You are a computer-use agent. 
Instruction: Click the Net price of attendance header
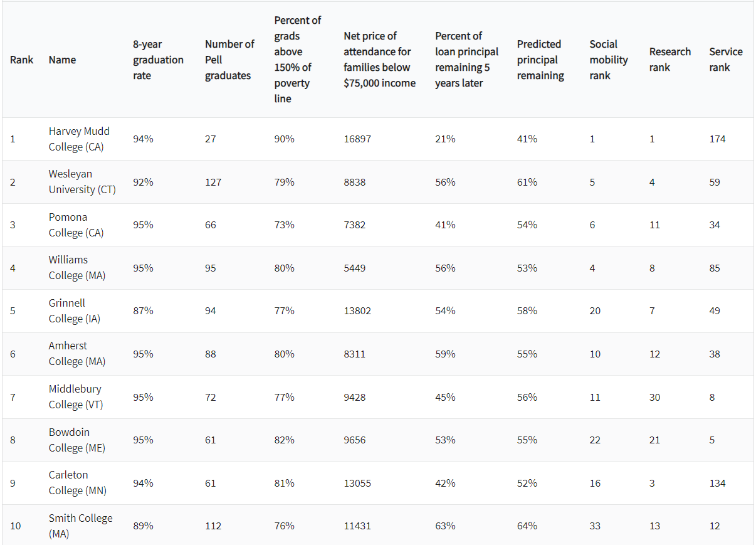[379, 60]
